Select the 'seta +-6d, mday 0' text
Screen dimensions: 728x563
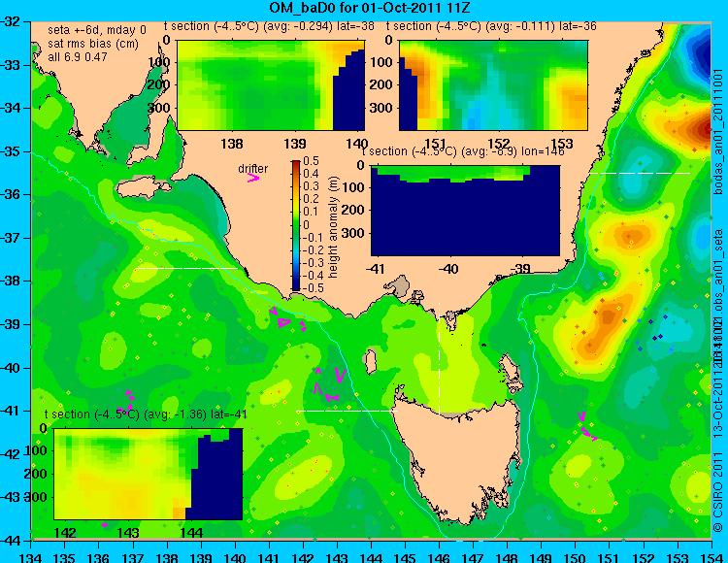97,30
